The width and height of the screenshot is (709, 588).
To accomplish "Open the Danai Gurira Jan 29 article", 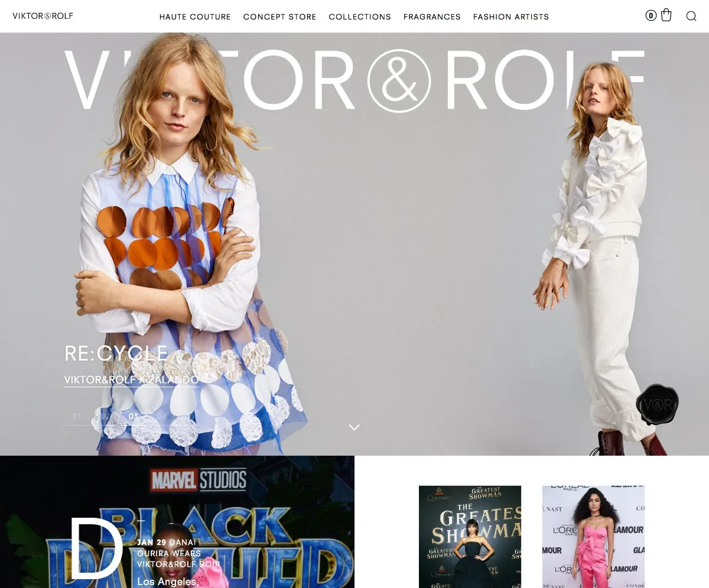I will coord(178,553).
